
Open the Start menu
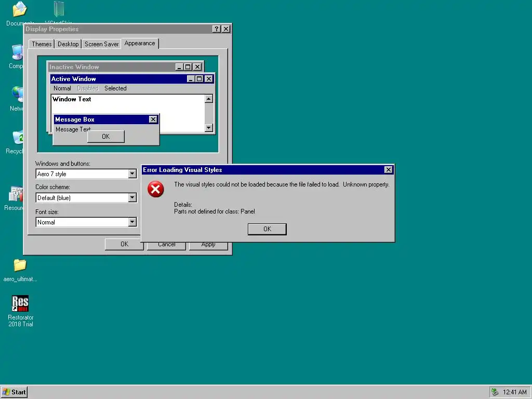point(14,392)
